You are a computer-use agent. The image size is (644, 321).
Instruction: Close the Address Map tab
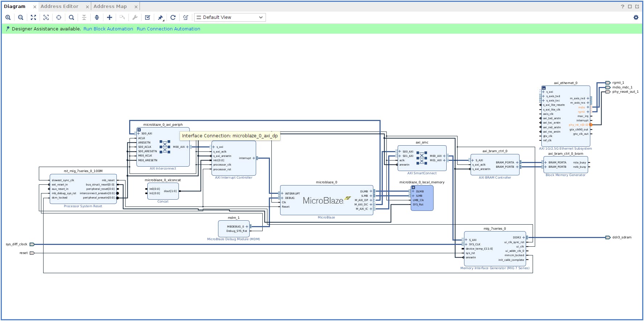[136, 7]
